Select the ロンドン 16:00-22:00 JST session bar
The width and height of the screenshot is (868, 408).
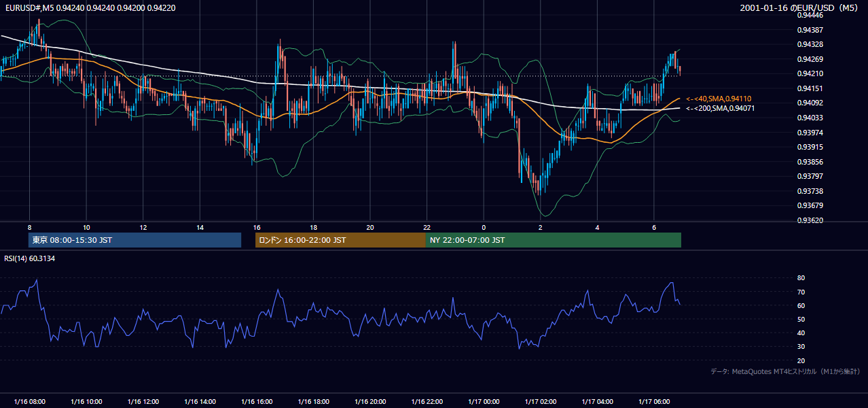(x=340, y=240)
